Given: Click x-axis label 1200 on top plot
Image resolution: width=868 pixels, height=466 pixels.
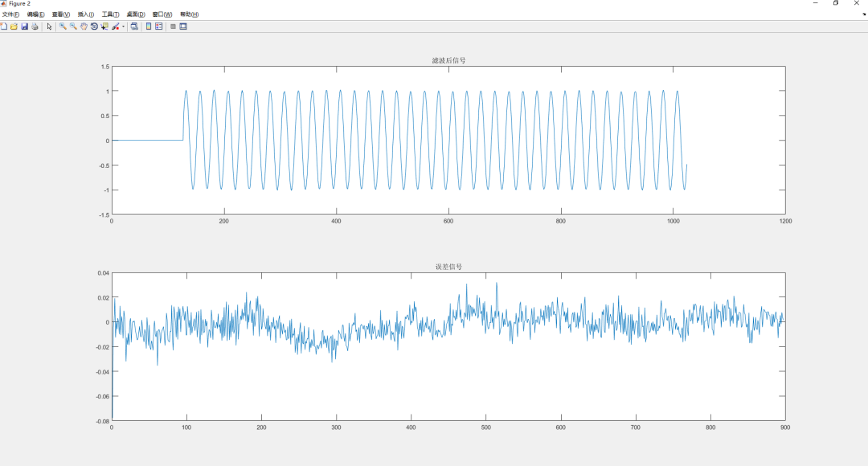Looking at the screenshot, I should pos(785,221).
